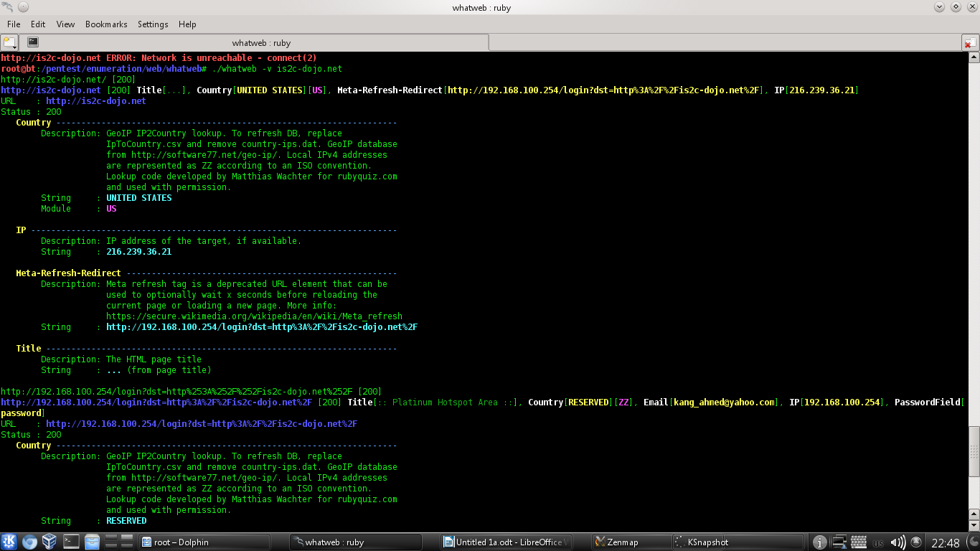Image resolution: width=980 pixels, height=551 pixels.
Task: Click the Title section heading
Action: coord(29,348)
